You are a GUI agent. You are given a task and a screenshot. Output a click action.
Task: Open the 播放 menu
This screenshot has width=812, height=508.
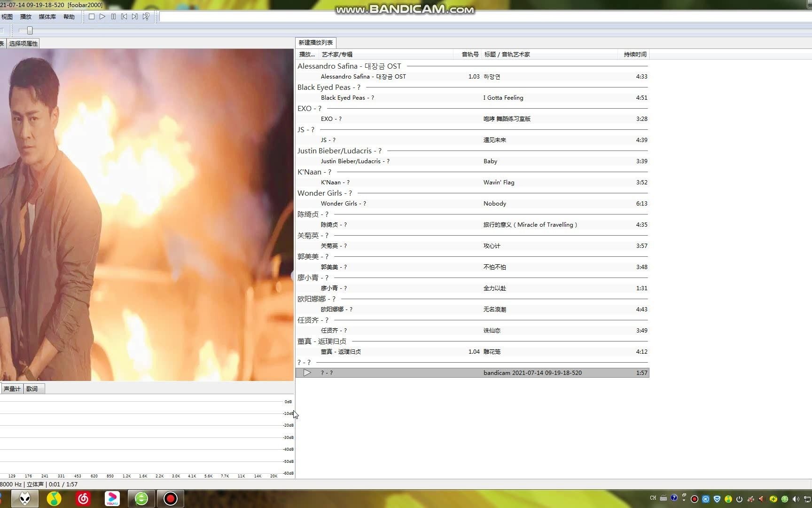(26, 16)
